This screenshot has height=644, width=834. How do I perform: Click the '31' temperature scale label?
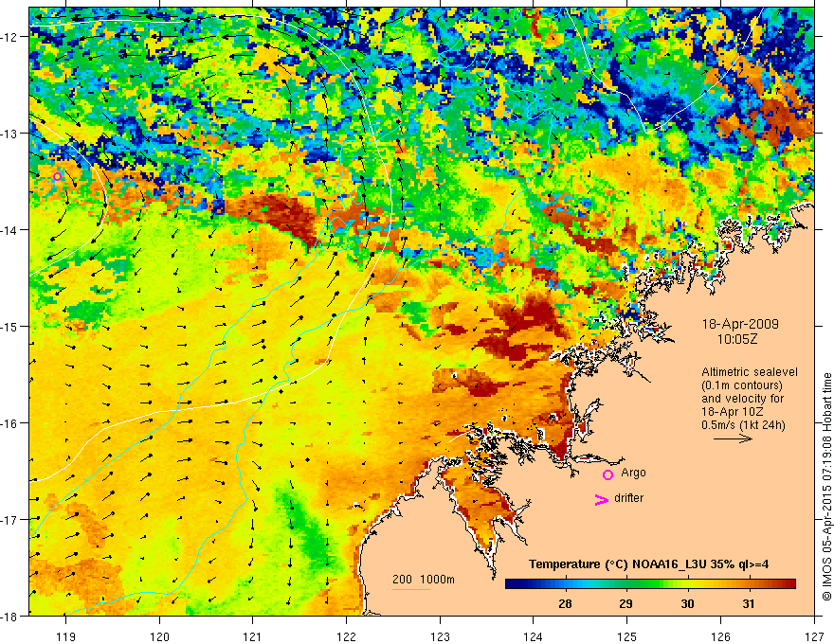[749, 603]
